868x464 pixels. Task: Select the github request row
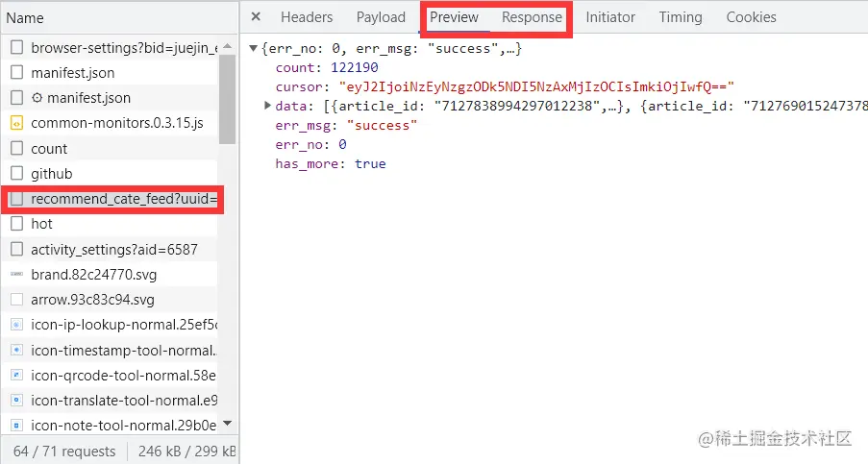[x=111, y=174]
